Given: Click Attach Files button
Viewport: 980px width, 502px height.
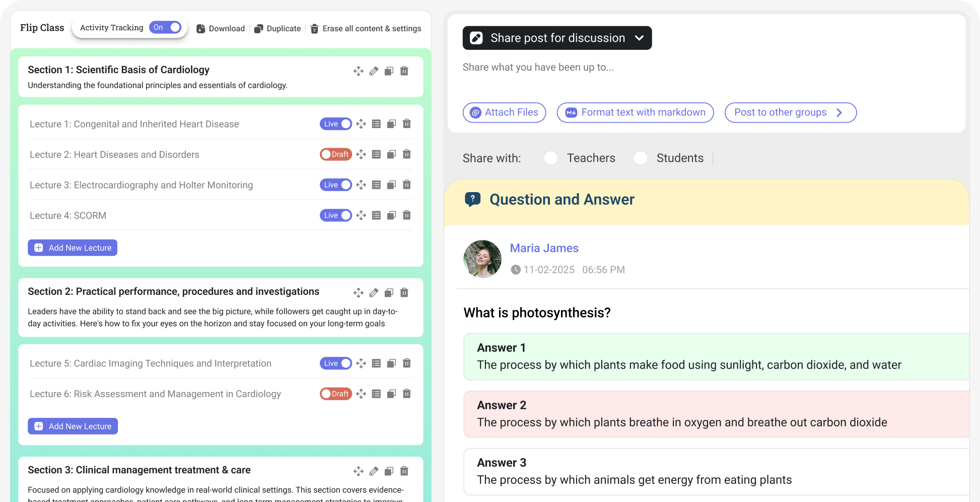Looking at the screenshot, I should click(504, 112).
